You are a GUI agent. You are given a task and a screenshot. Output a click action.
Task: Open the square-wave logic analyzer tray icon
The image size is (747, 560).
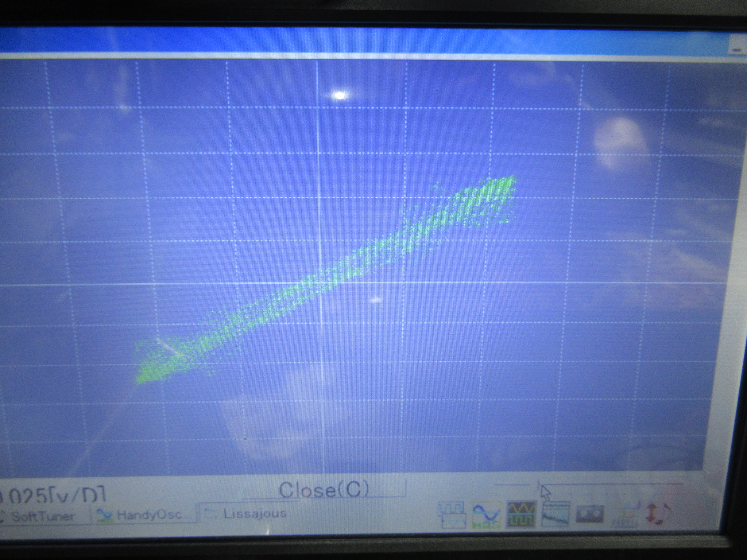coord(452,515)
